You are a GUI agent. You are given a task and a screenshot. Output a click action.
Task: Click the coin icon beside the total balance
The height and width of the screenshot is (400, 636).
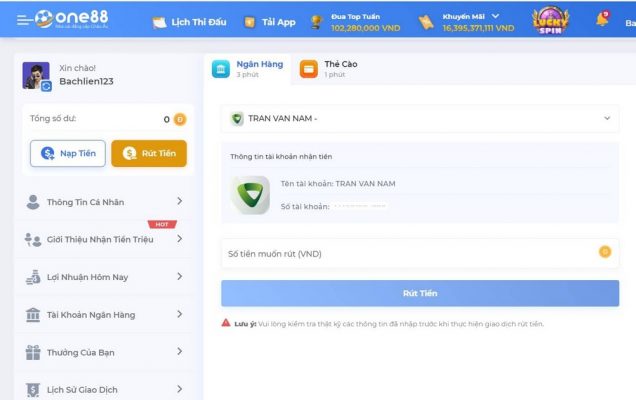click(180, 119)
